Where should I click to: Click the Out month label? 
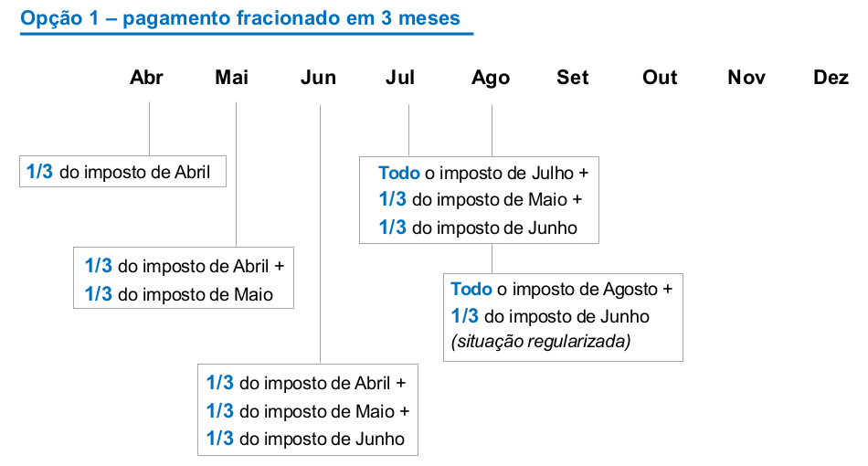pyautogui.click(x=660, y=78)
